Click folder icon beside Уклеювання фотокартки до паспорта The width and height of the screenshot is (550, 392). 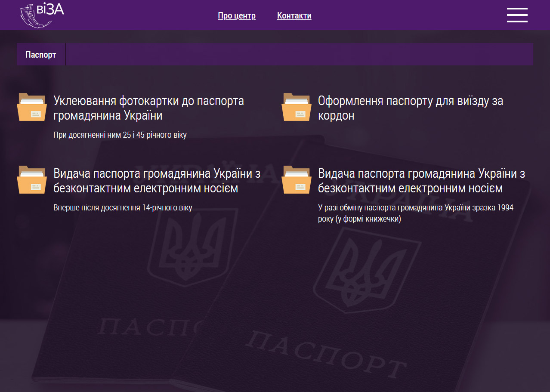point(32,107)
